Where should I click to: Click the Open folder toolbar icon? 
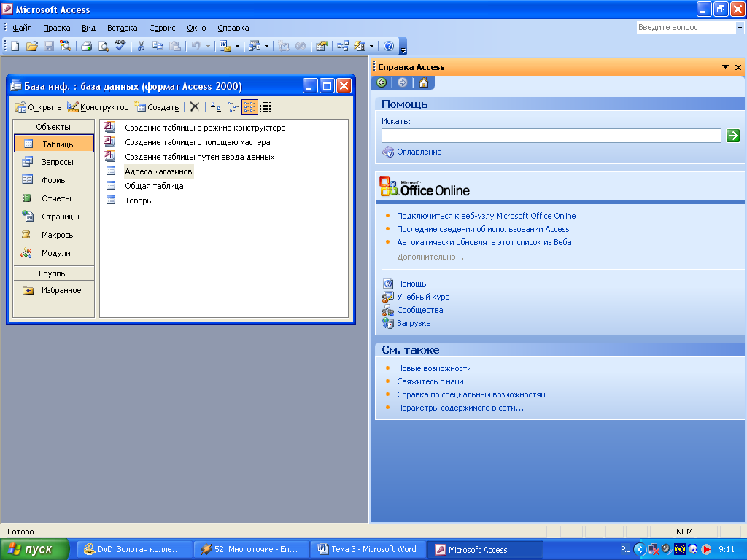32,46
